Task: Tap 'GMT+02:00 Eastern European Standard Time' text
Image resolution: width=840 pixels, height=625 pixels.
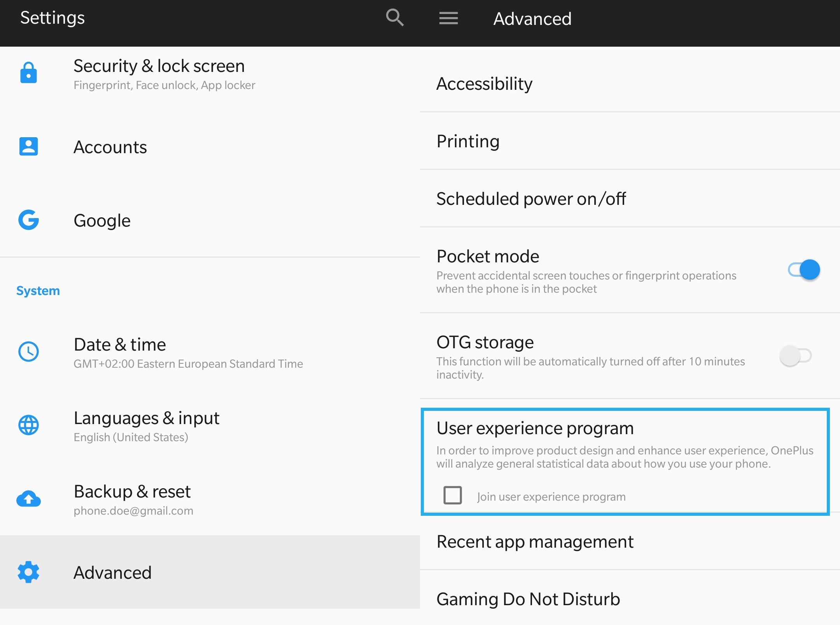Action: click(188, 364)
